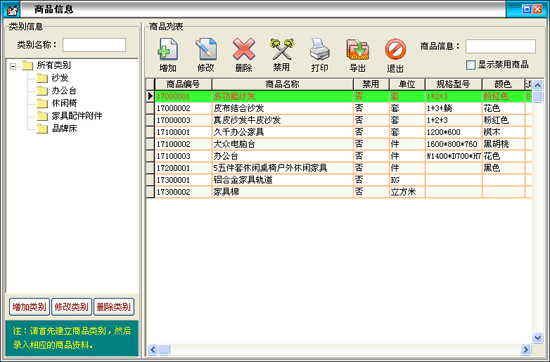Viewport: 550px width, 362px height.
Task: Click the horizontal scrollbar right arrow
Action: pos(526,349)
